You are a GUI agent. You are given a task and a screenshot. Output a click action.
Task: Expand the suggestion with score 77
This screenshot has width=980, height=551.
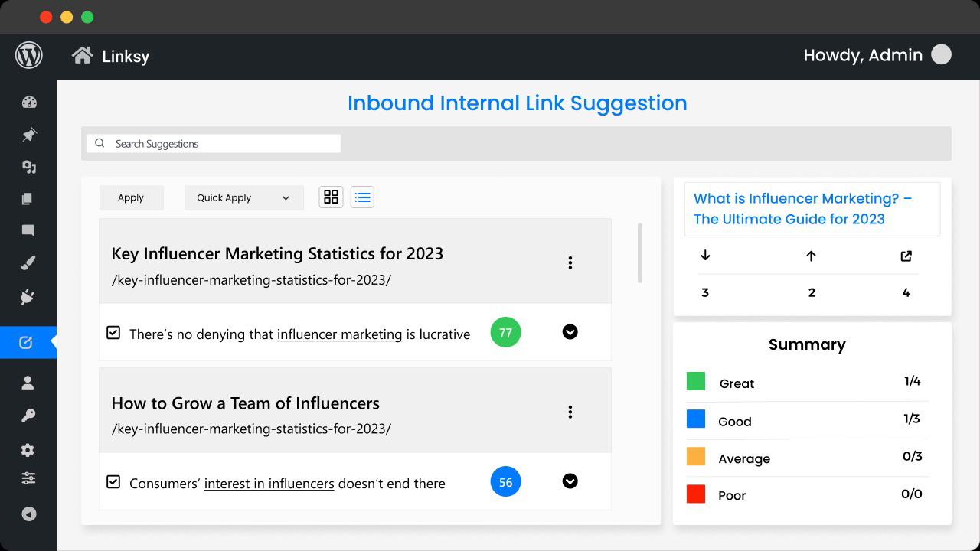(570, 332)
